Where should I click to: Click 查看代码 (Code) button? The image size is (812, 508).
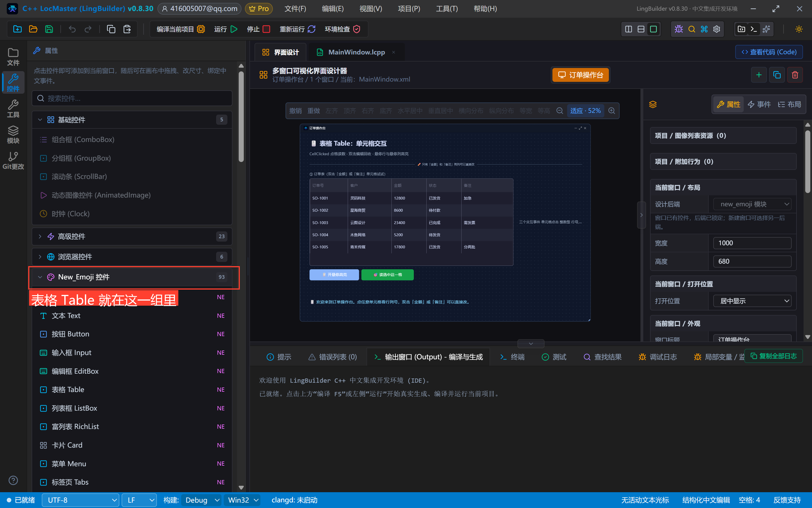click(769, 52)
